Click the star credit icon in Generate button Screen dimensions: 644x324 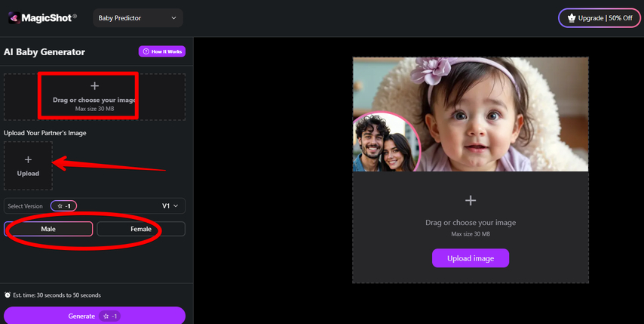[106, 316]
